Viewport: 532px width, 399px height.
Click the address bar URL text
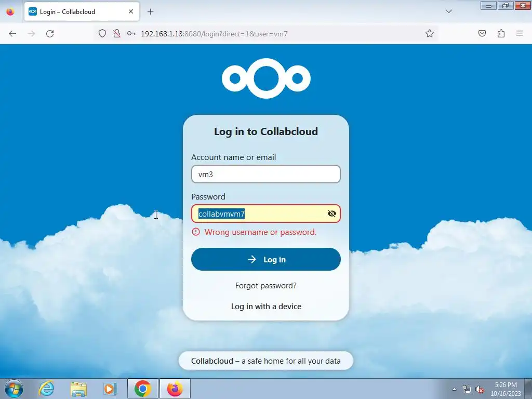[x=214, y=34]
